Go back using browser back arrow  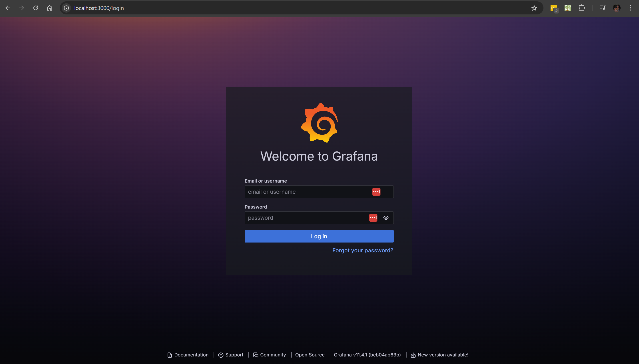8,8
